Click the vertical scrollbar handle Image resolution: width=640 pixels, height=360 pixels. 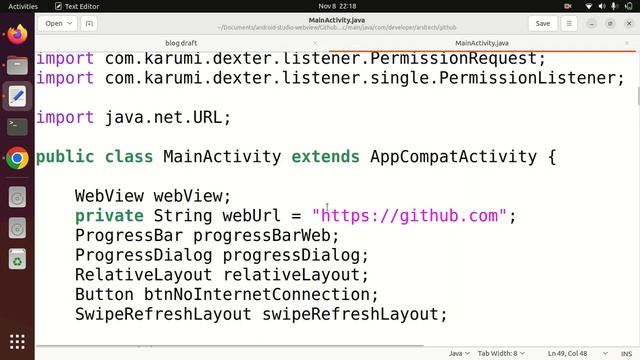pyautogui.click(x=638, y=96)
